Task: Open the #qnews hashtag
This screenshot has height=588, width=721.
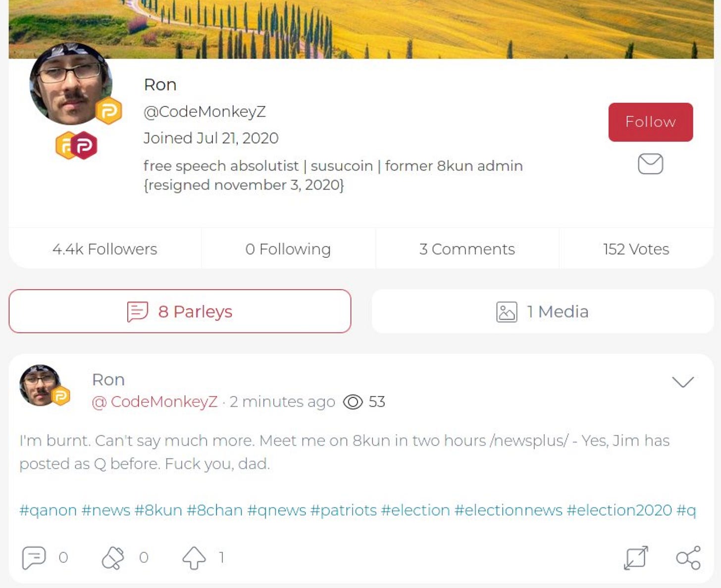Action: point(277,510)
